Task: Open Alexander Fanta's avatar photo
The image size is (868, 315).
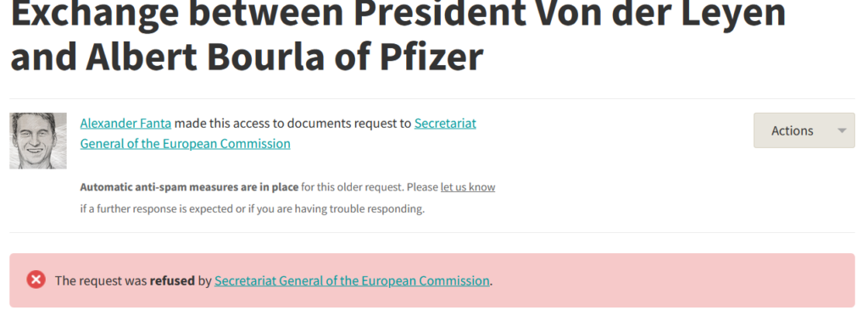Action: tap(38, 141)
